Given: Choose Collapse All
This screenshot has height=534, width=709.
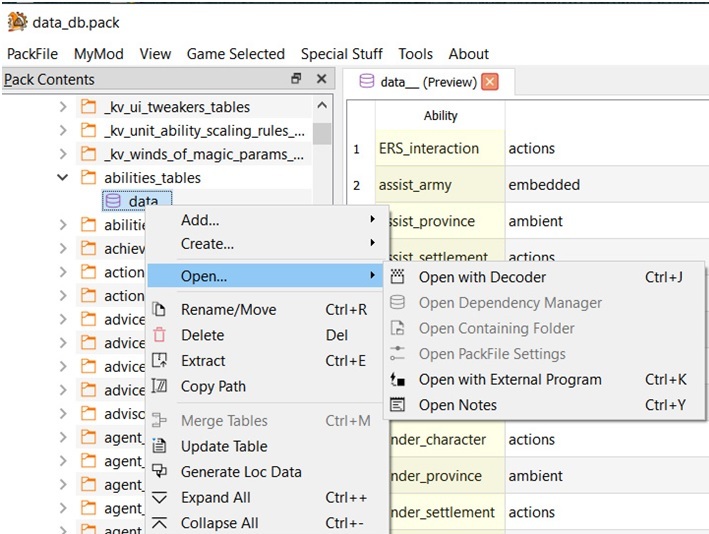Looking at the screenshot, I should (267, 523).
